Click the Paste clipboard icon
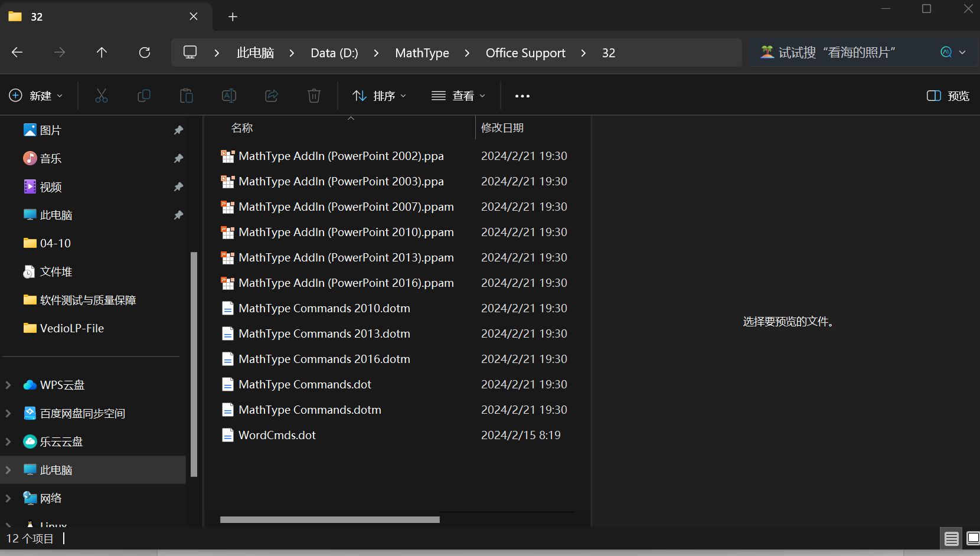The height and width of the screenshot is (556, 980). (187, 96)
